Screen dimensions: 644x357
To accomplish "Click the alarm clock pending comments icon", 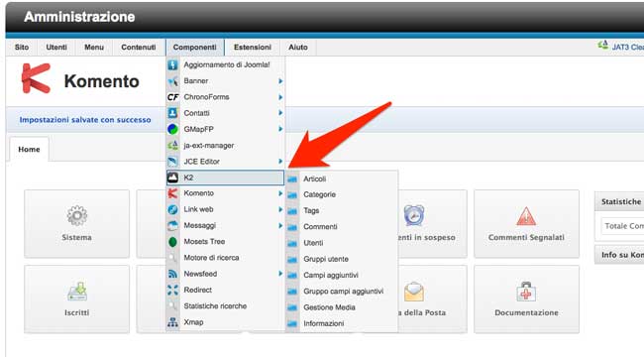I will [413, 215].
